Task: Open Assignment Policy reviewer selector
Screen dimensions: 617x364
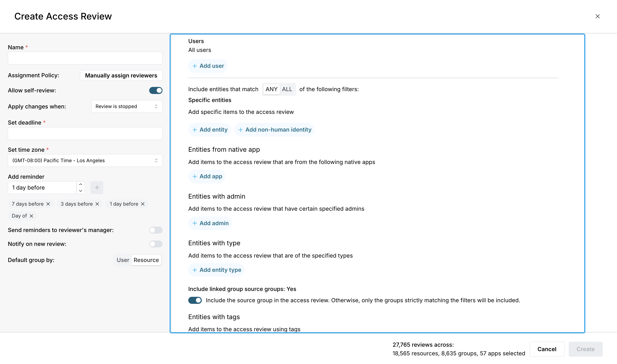Action: click(x=121, y=75)
